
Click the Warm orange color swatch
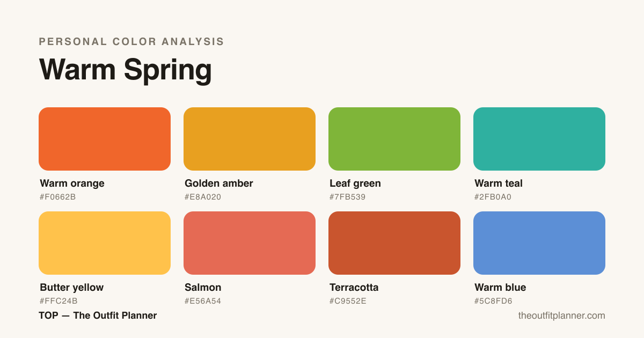coord(105,139)
